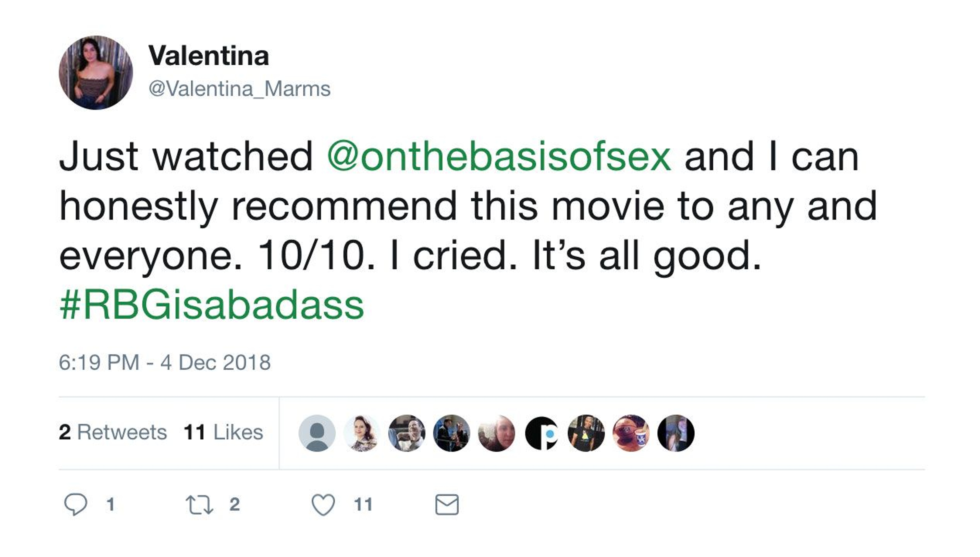The image size is (980, 557).
Task: Send tweet via direct message envelope icon
Action: [x=447, y=505]
